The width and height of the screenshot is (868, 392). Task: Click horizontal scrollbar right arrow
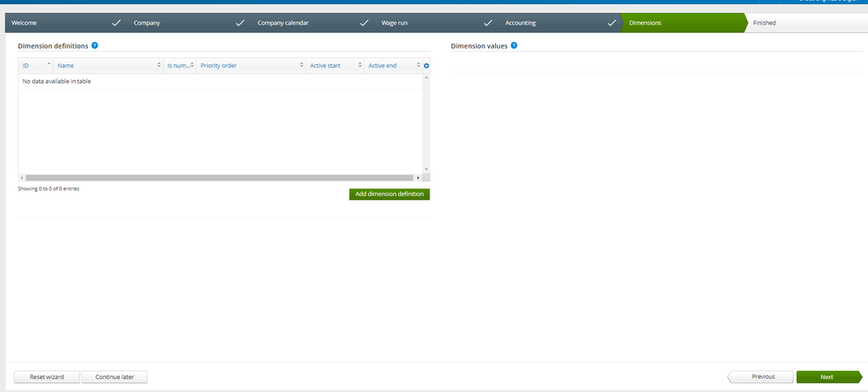pyautogui.click(x=418, y=178)
